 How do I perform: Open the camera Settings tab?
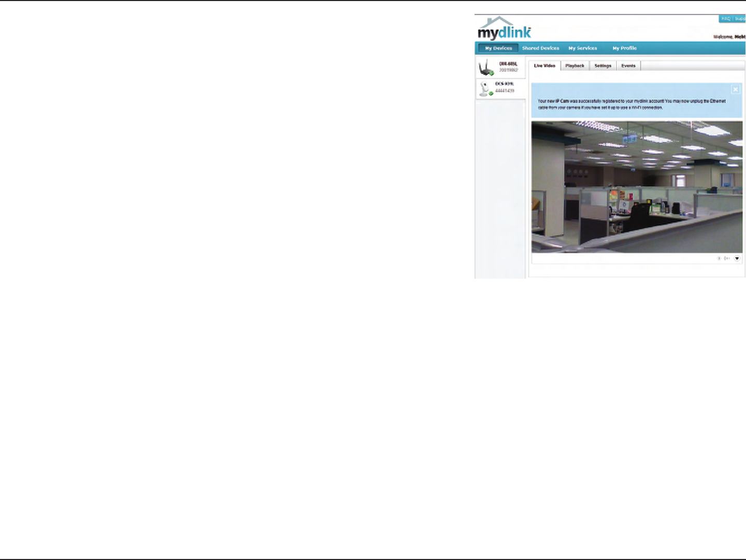(x=603, y=66)
